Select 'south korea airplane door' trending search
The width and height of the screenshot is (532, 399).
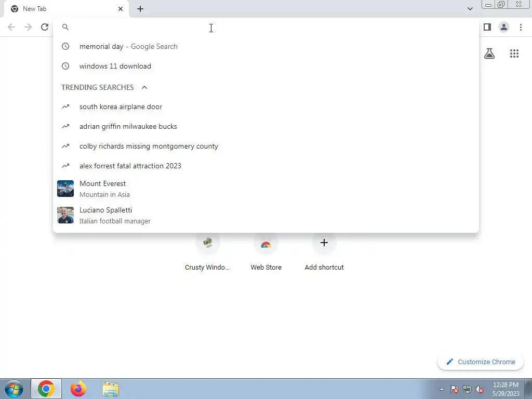[266, 107]
